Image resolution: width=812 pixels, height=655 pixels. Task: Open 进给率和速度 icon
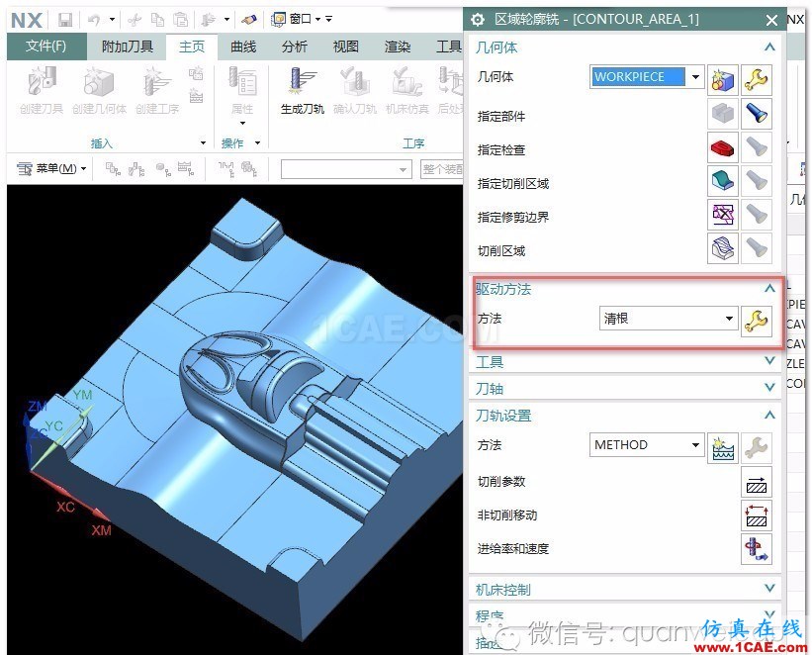pos(756,549)
